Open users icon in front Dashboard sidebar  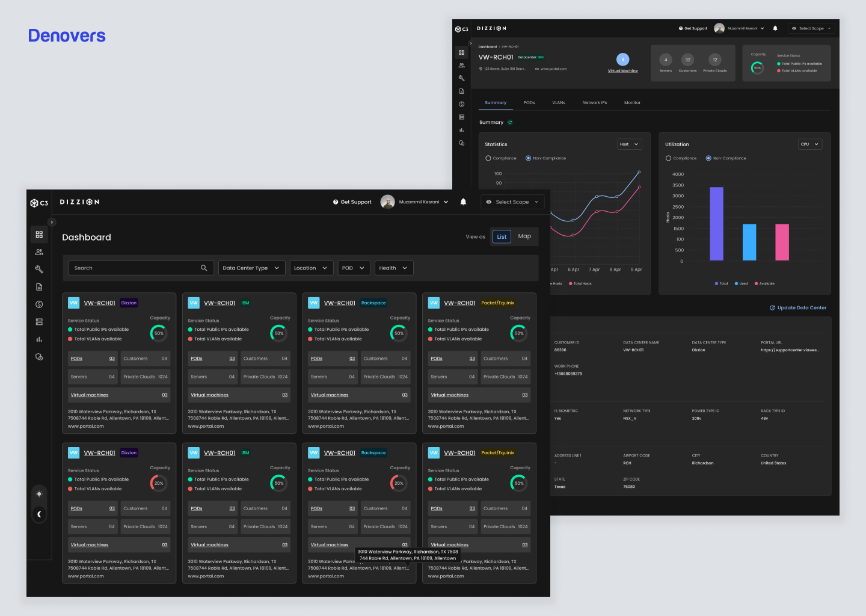[39, 252]
